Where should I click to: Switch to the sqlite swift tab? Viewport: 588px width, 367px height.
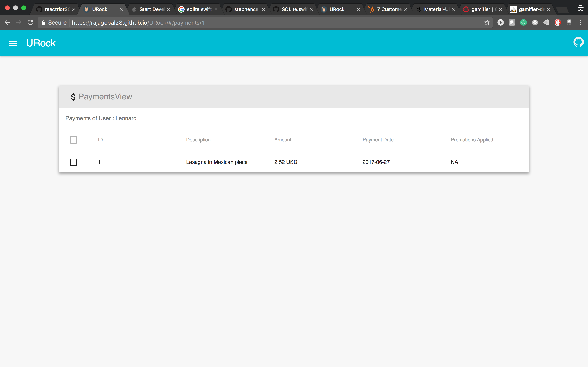tap(199, 9)
